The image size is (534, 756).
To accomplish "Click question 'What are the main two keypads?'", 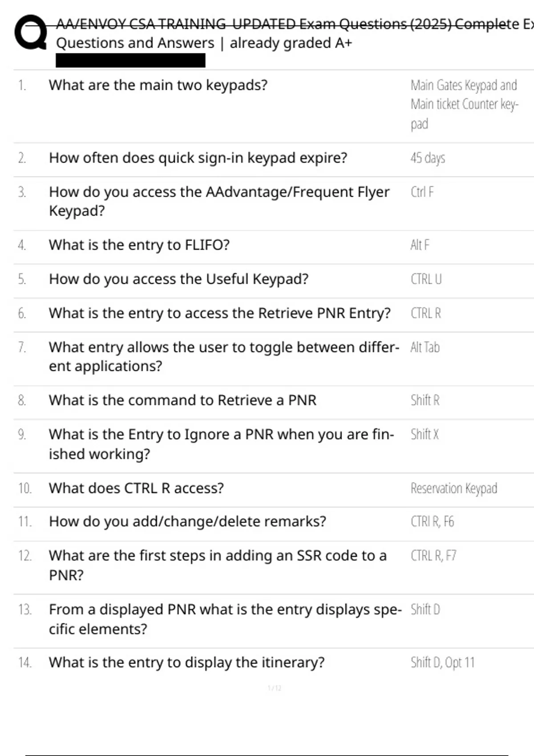I will coord(158,85).
